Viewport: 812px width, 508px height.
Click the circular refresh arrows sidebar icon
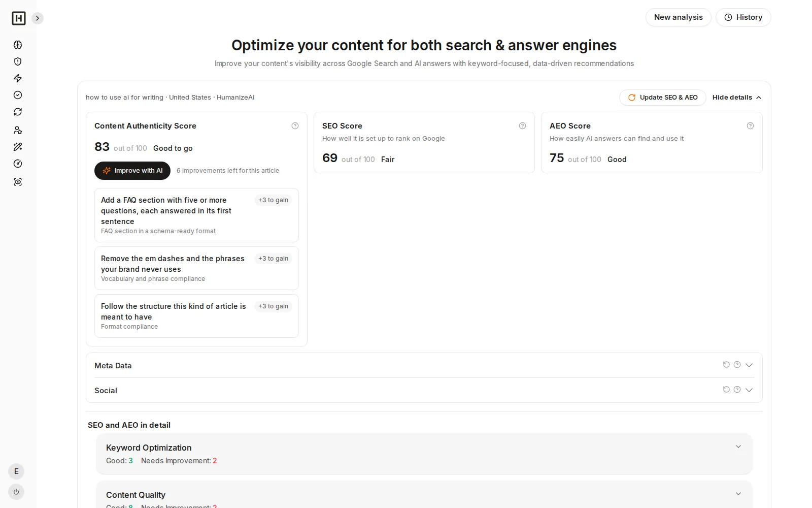coord(18,112)
